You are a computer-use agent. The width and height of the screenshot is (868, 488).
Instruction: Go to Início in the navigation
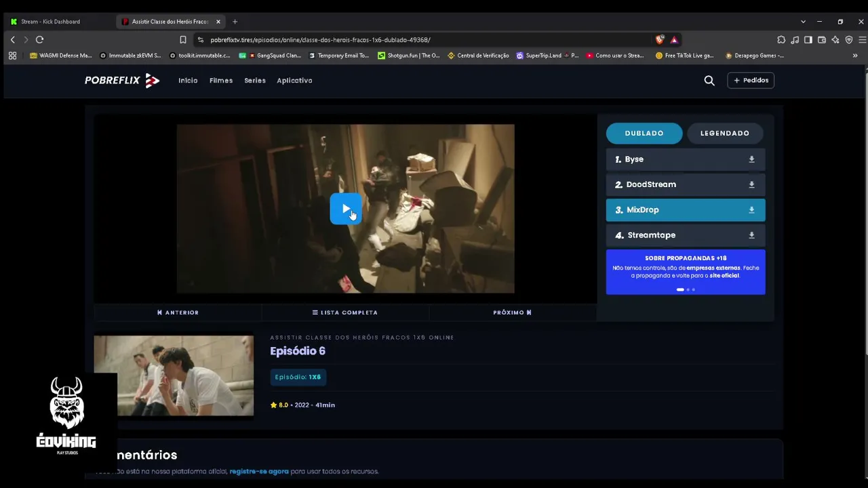pos(188,81)
